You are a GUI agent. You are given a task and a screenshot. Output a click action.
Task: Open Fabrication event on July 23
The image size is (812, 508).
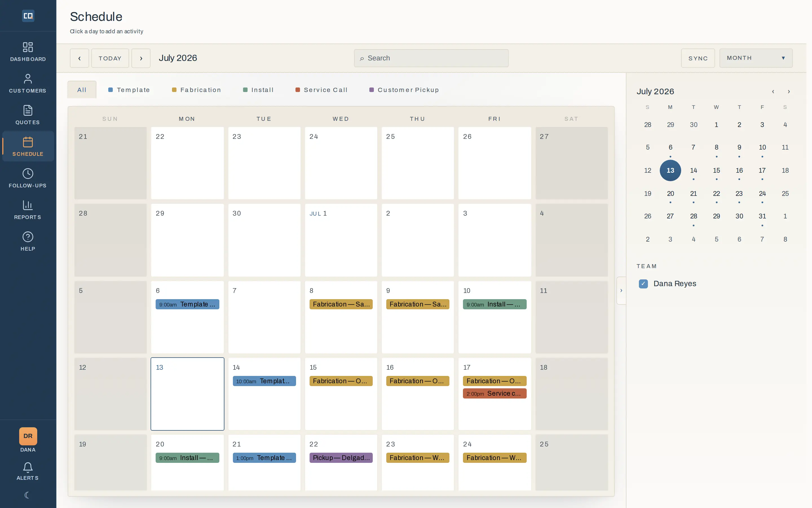click(x=417, y=458)
